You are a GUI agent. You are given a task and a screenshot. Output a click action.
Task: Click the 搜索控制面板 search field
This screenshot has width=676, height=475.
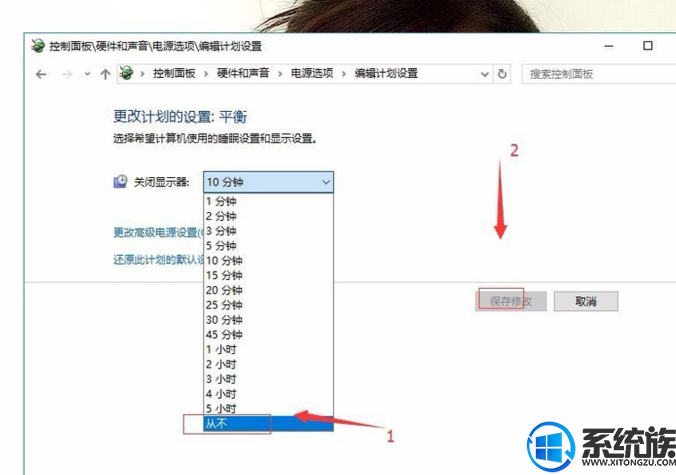598,74
